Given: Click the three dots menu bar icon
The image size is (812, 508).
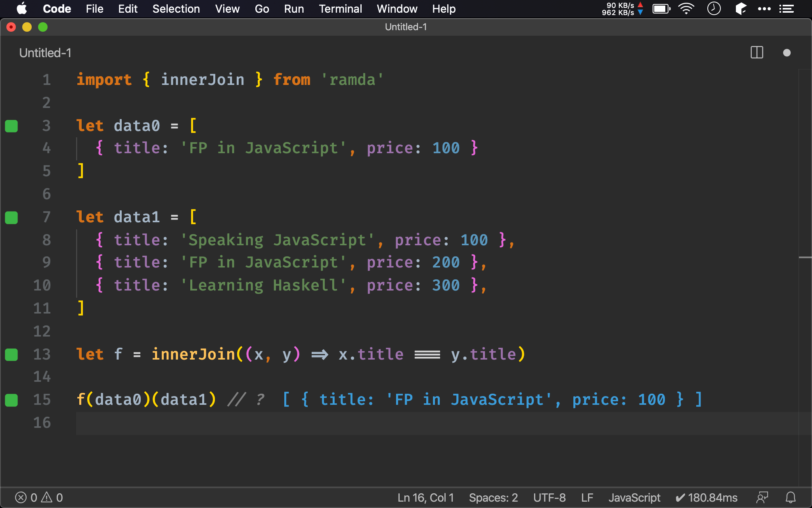Looking at the screenshot, I should coord(764,9).
